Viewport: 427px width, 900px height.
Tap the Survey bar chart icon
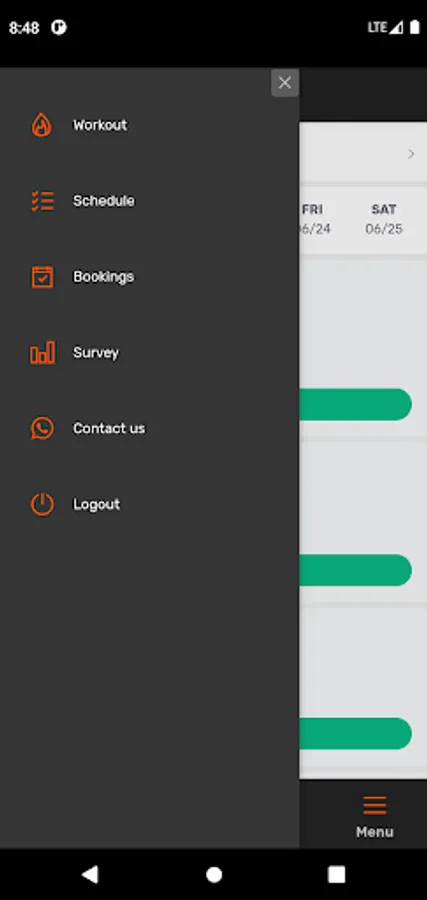pyautogui.click(x=42, y=352)
